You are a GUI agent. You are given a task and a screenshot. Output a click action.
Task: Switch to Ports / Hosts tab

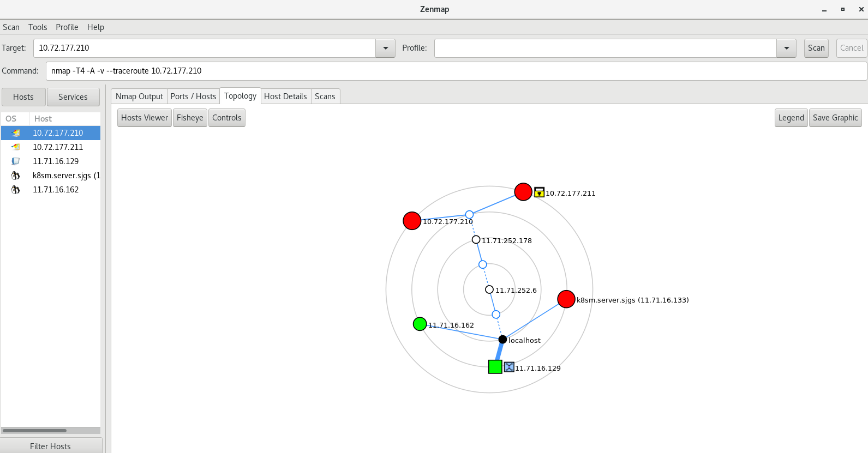point(193,96)
